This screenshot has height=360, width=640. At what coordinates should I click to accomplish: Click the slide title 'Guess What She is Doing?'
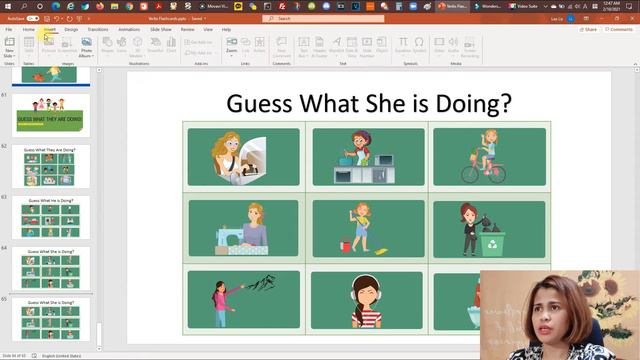pyautogui.click(x=369, y=103)
